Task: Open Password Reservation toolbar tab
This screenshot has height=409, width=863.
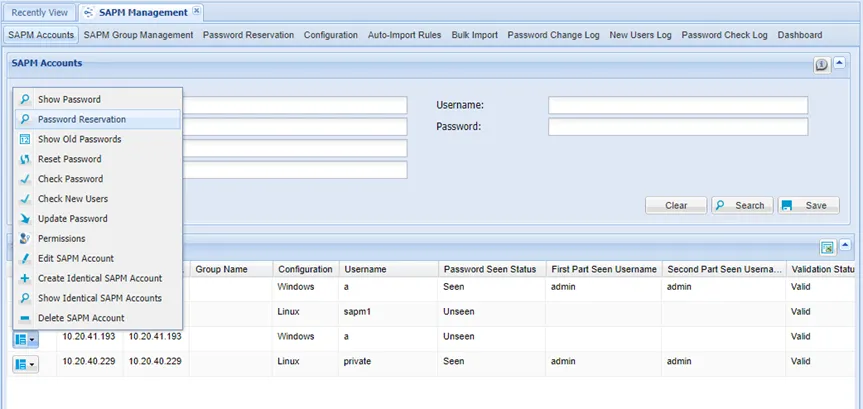Action: [x=248, y=35]
